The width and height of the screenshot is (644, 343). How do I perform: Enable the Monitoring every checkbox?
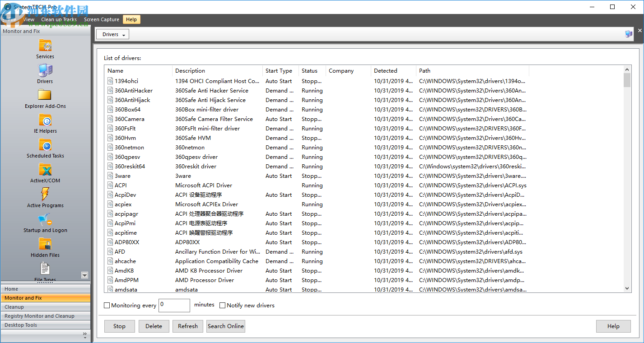107,305
